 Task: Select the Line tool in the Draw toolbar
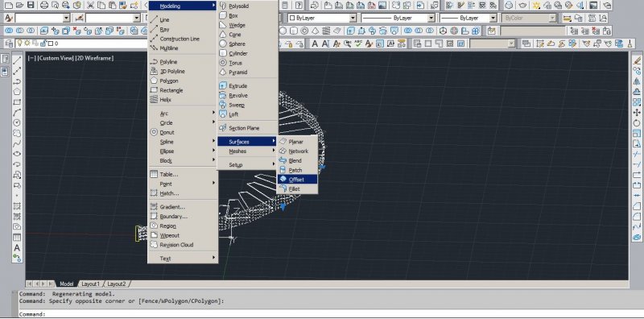tap(17, 61)
